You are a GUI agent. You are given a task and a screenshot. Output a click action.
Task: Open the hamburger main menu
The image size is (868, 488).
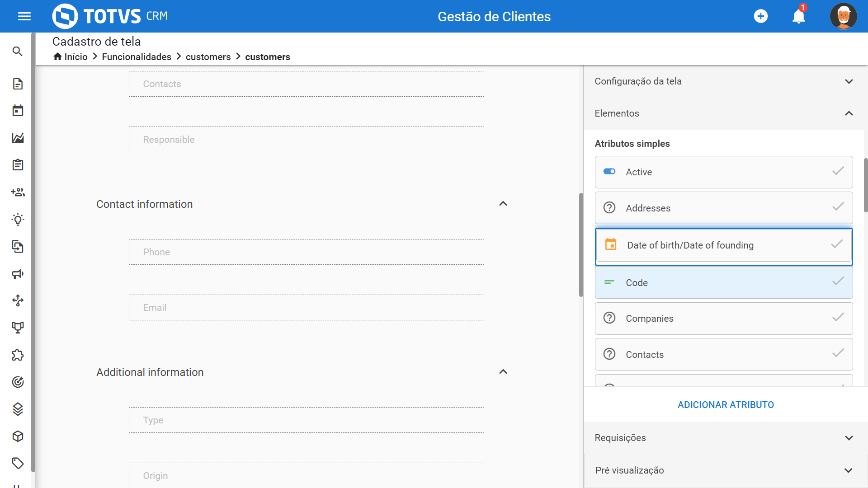[x=24, y=16]
